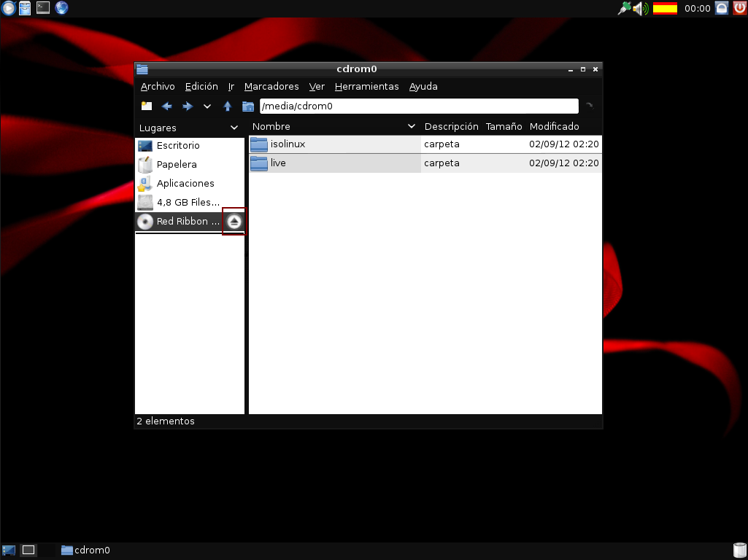
Task: Click the volume speaker icon
Action: (640, 9)
